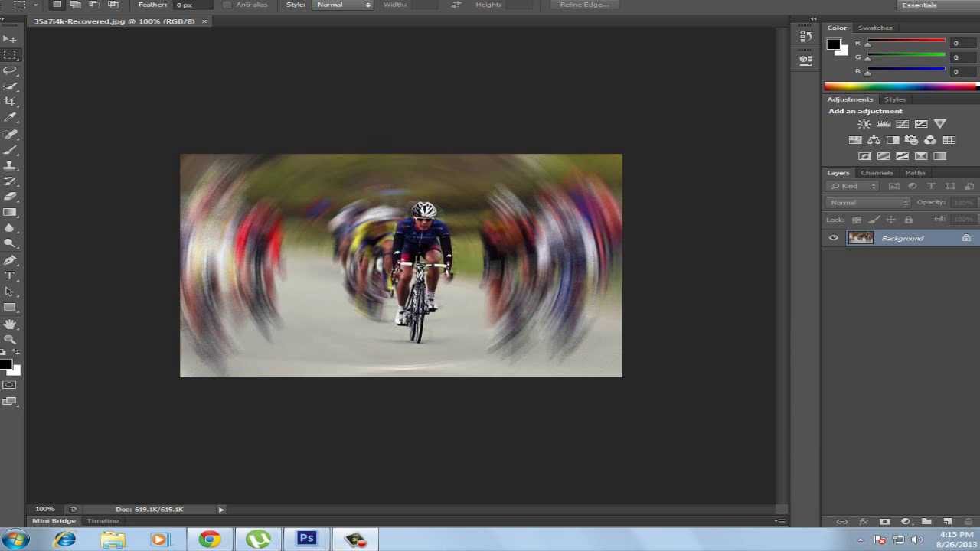
Task: Choose the Eyedropper tool
Action: point(9,118)
